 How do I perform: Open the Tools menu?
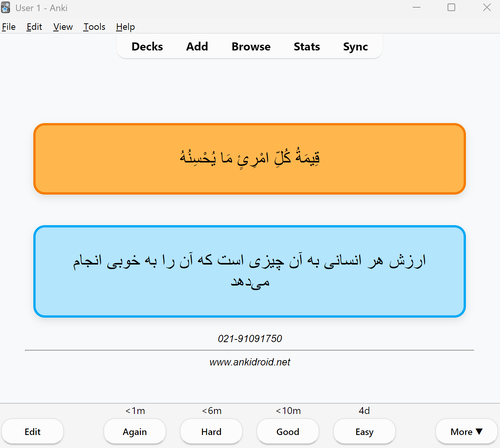tap(94, 27)
